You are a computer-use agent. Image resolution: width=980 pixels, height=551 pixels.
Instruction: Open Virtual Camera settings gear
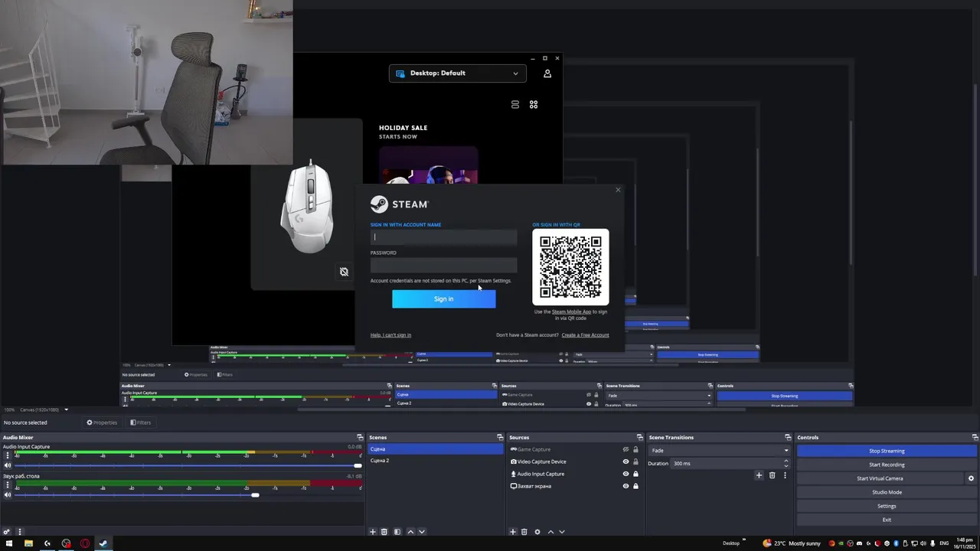tap(971, 478)
